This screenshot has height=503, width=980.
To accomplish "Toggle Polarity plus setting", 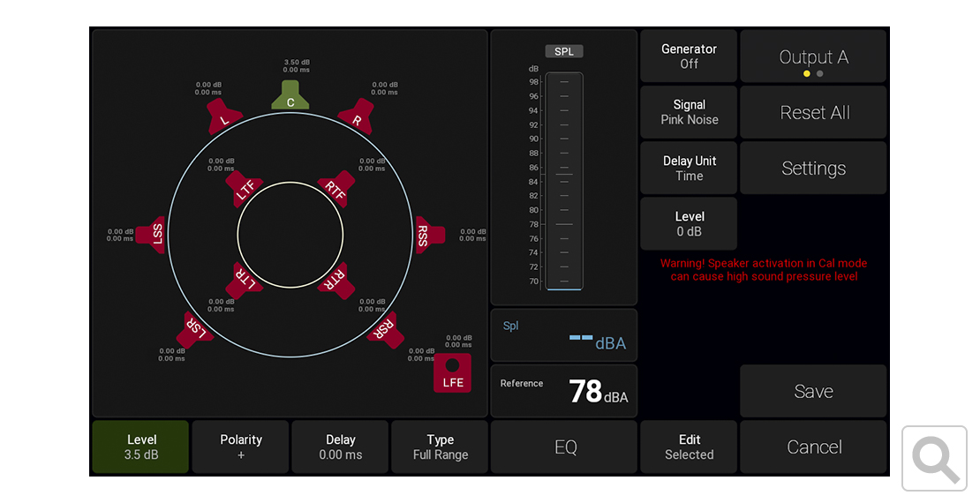I will click(241, 447).
